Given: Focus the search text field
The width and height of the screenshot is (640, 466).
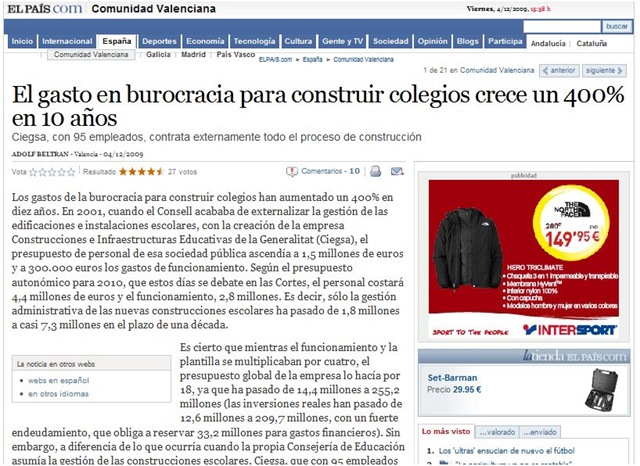Looking at the screenshot, I should click(x=562, y=27).
